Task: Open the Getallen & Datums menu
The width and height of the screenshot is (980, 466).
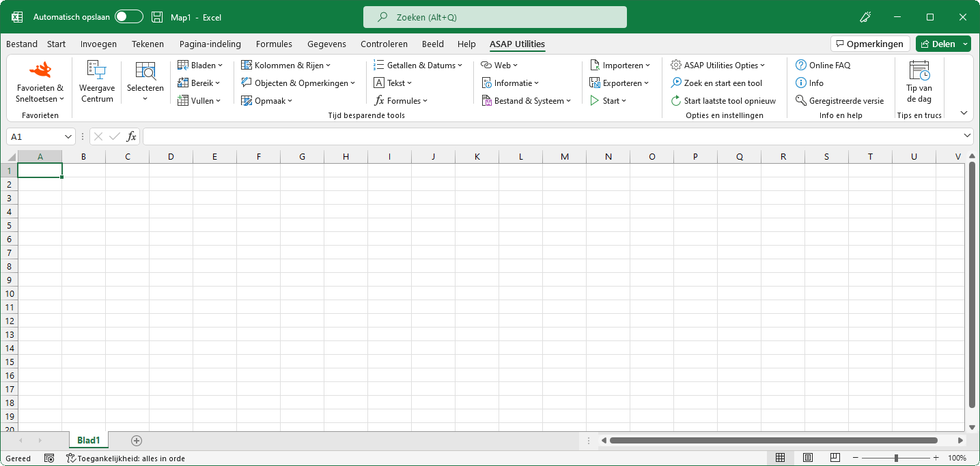Action: click(418, 65)
